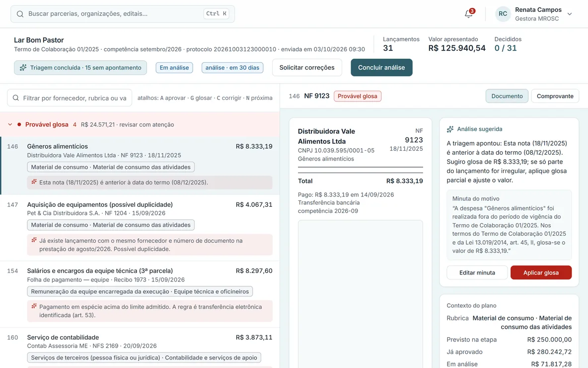Click the Em análise status badge
The height and width of the screenshot is (368, 588).
(x=174, y=68)
